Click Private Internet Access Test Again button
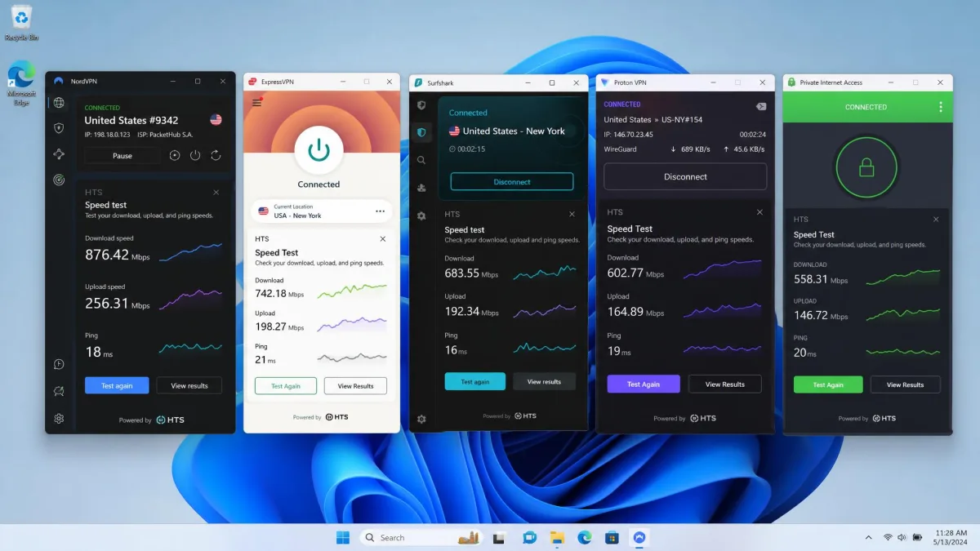The height and width of the screenshot is (551, 980). click(x=828, y=384)
